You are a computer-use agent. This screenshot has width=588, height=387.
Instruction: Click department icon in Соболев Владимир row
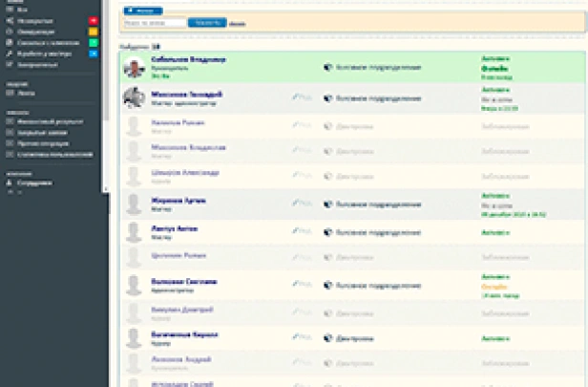[328, 68]
